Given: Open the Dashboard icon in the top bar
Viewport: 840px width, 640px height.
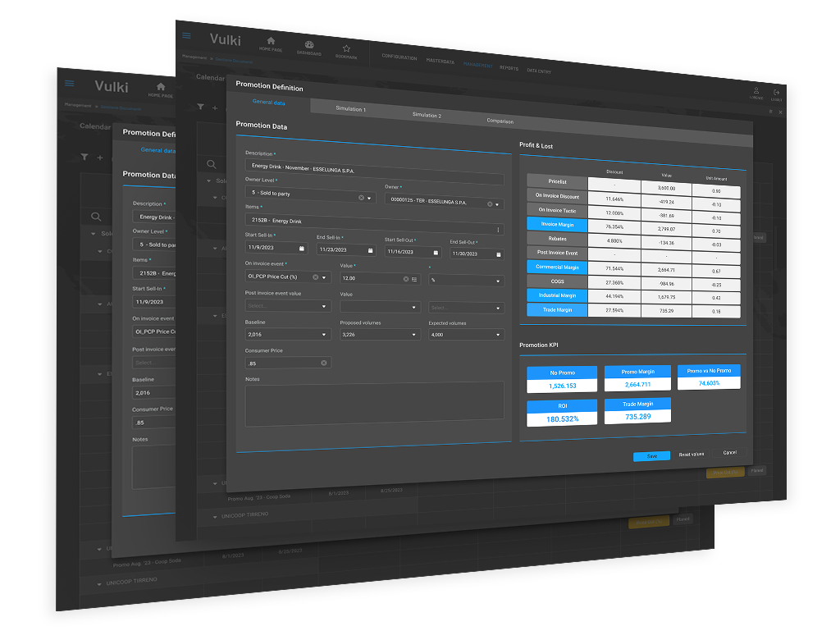Looking at the screenshot, I should click(309, 48).
